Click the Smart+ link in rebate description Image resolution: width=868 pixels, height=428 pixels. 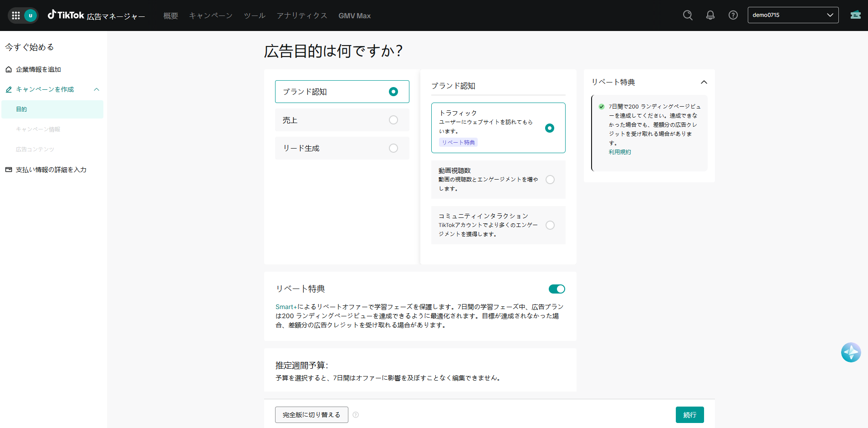coord(286,307)
